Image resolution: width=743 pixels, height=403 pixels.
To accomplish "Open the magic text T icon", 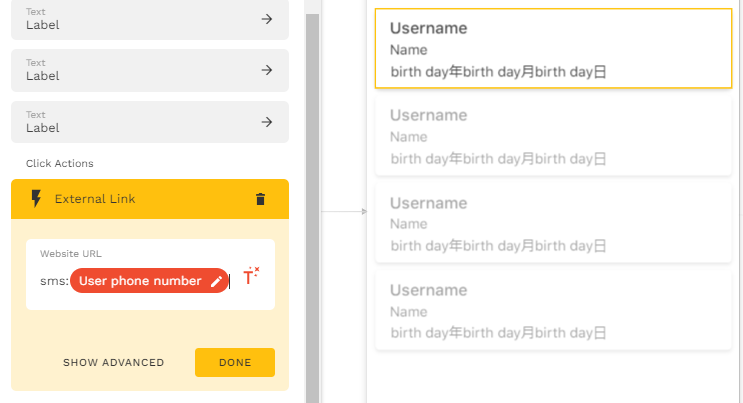I will coord(251,276).
